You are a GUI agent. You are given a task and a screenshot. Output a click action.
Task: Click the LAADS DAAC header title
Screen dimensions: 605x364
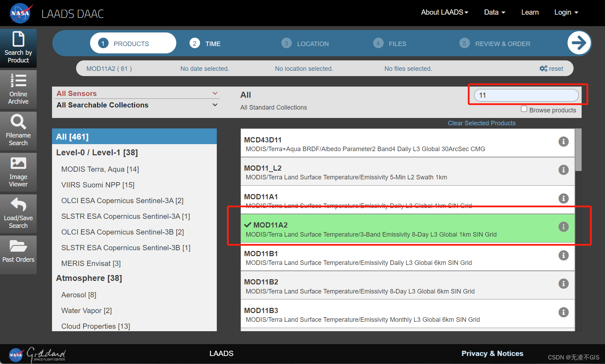pyautogui.click(x=73, y=14)
